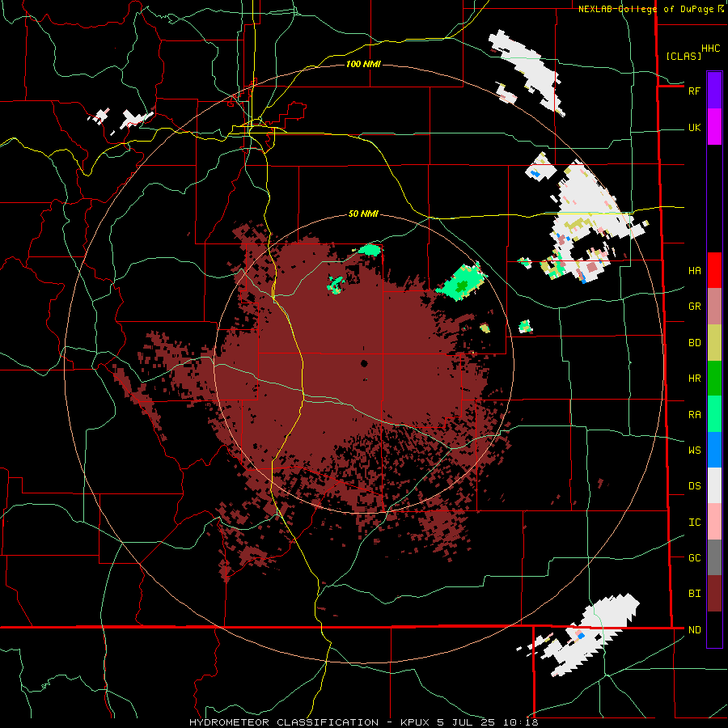Pick the bright green RA legend swatch
This screenshot has height=728, width=728.
(714, 414)
